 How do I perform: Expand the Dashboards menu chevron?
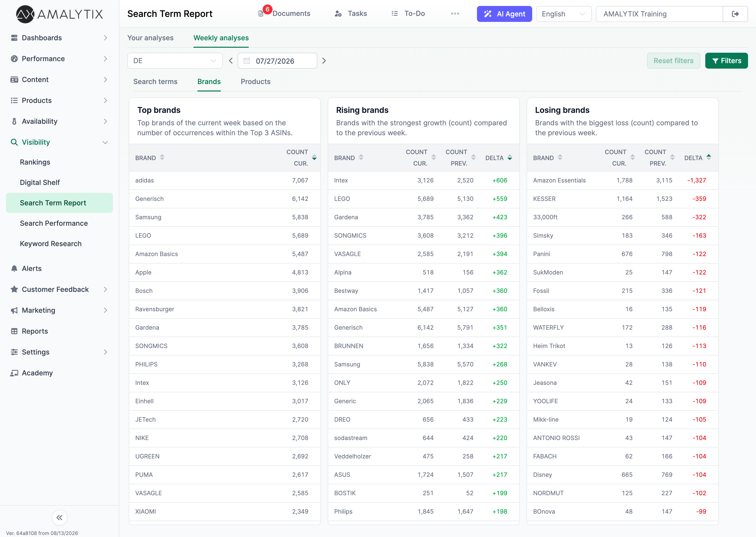click(105, 38)
